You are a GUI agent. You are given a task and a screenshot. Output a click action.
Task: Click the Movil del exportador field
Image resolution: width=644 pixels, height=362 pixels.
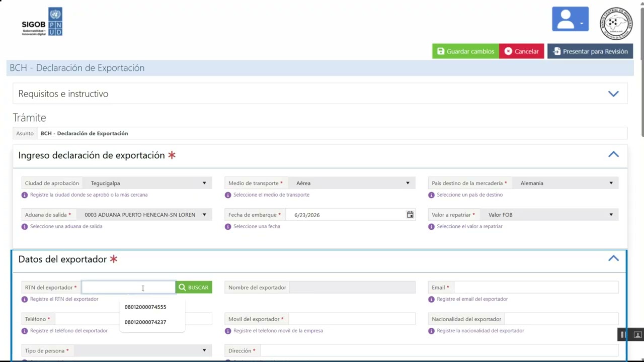click(x=352, y=319)
